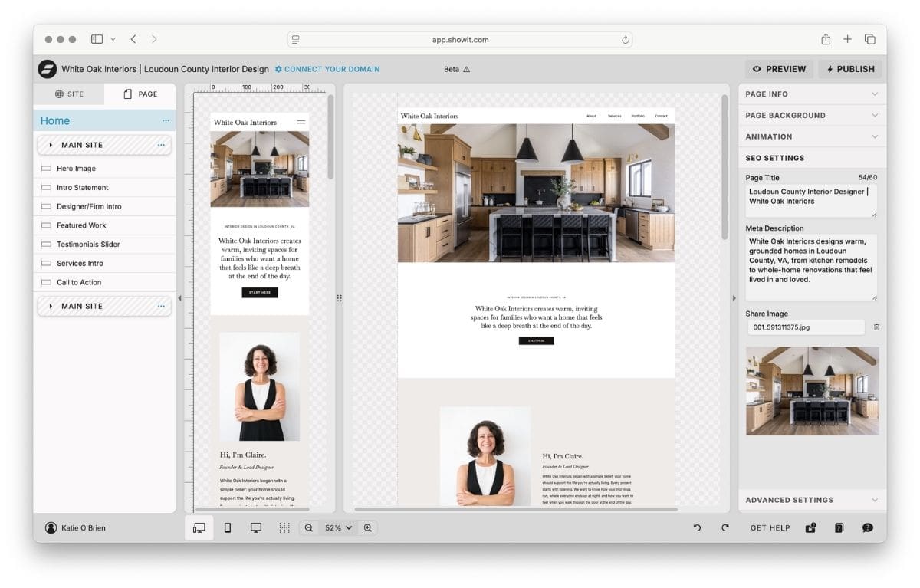Expand the Advanced Settings section
The width and height of the screenshot is (920, 588).
click(812, 500)
